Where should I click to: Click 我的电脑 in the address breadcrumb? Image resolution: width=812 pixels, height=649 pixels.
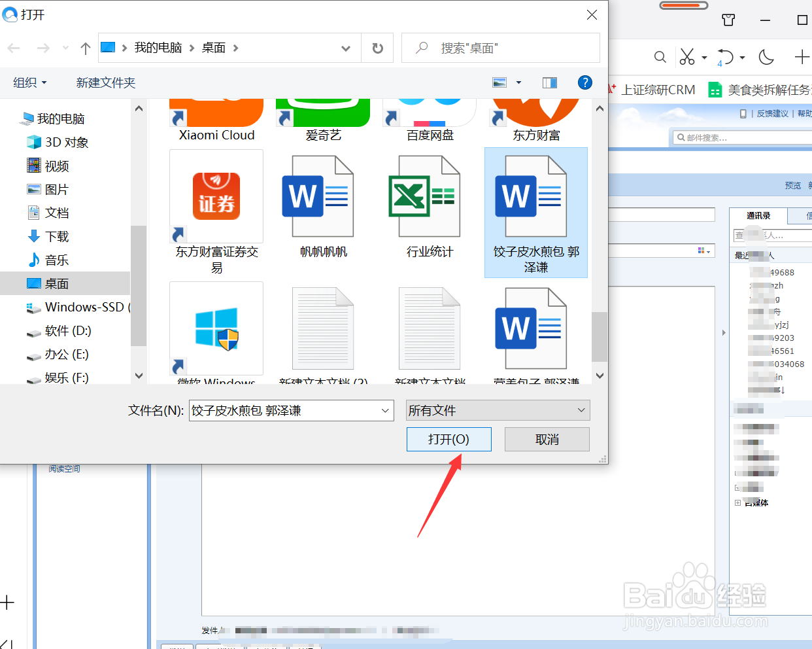[158, 48]
